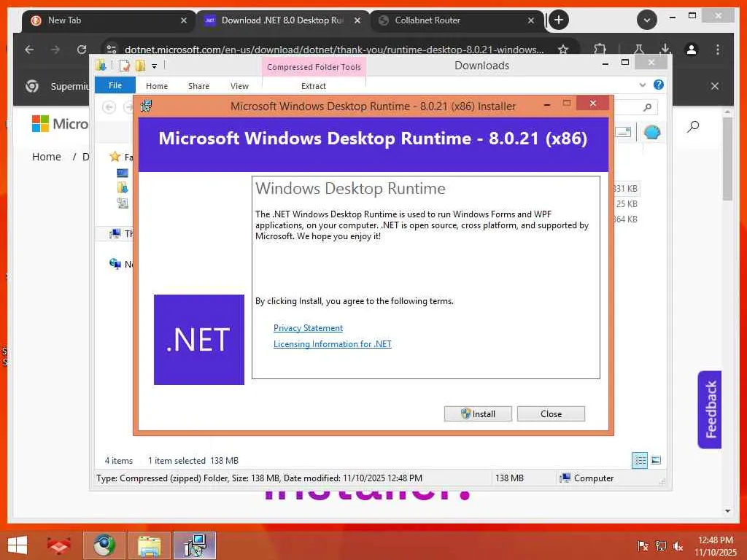This screenshot has width=747, height=560.
Task: Switch to details view icon in Explorer
Action: tap(639, 460)
